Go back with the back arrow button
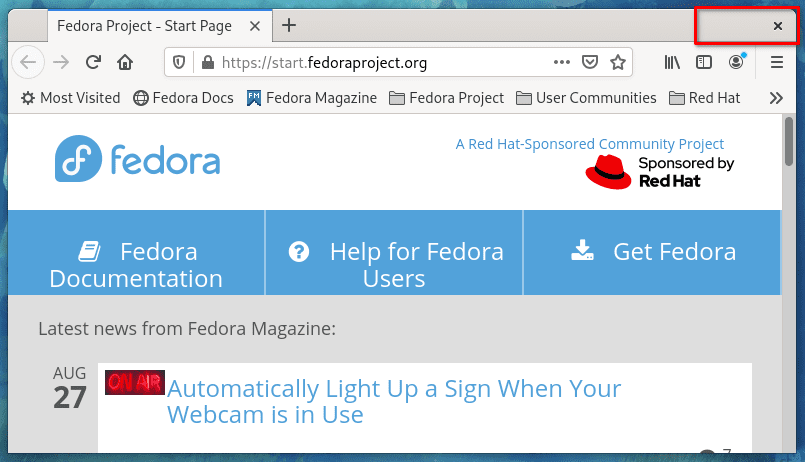Image resolution: width=805 pixels, height=462 pixels. tap(28, 63)
